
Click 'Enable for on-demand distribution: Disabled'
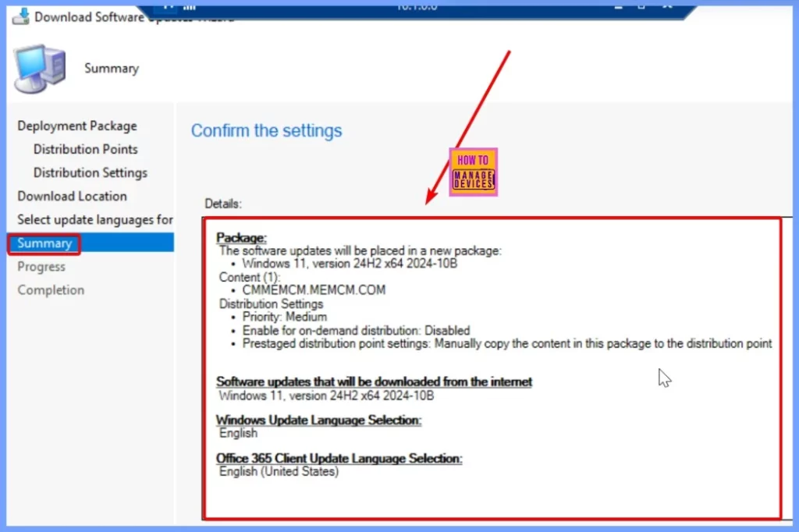356,330
